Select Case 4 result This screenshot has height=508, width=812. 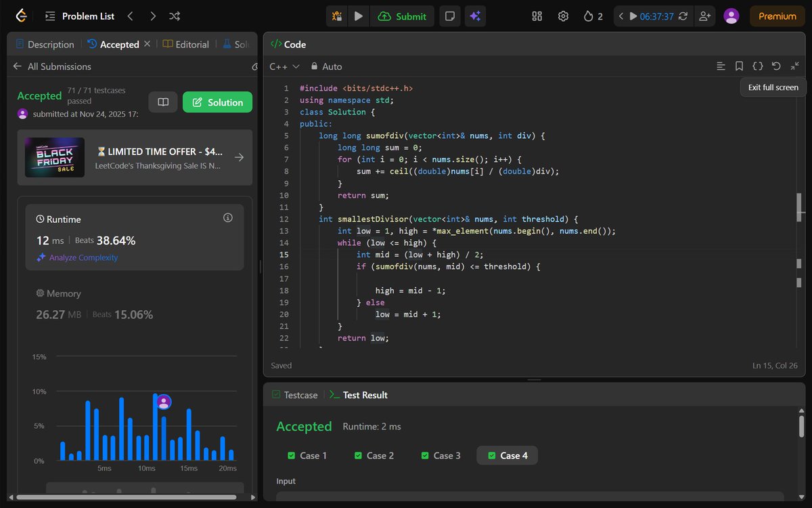(x=507, y=455)
